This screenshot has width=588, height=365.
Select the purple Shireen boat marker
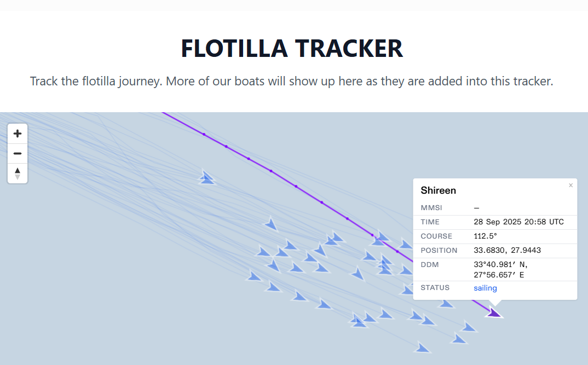pos(494,313)
